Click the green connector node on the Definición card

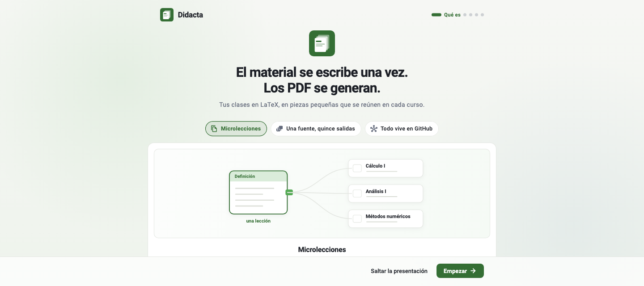pos(289,193)
